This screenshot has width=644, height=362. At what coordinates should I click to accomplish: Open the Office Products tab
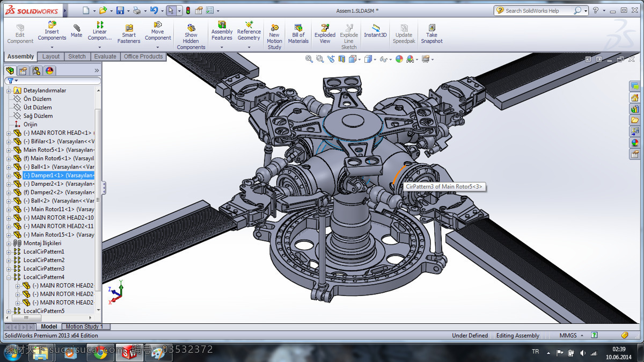[143, 56]
